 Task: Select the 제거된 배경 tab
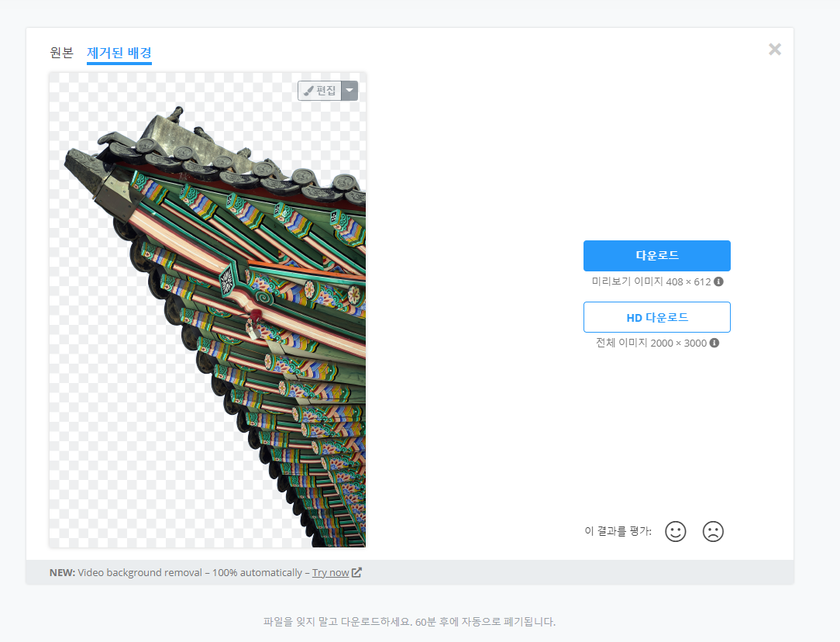pyautogui.click(x=118, y=53)
